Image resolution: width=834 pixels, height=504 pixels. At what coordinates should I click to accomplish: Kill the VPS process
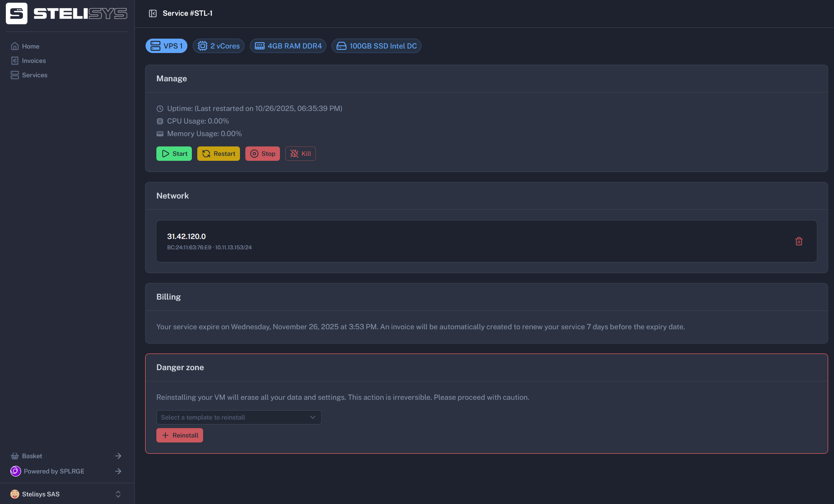click(x=300, y=154)
